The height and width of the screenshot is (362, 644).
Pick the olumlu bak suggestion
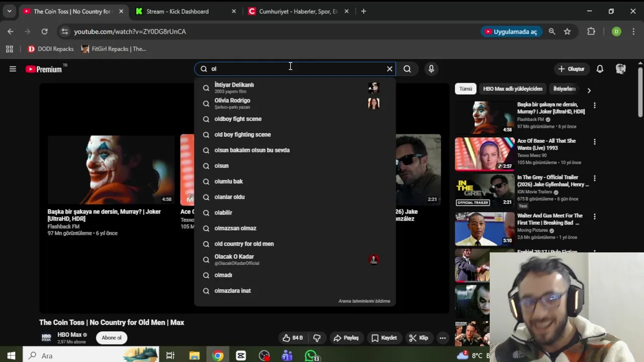tap(295, 182)
